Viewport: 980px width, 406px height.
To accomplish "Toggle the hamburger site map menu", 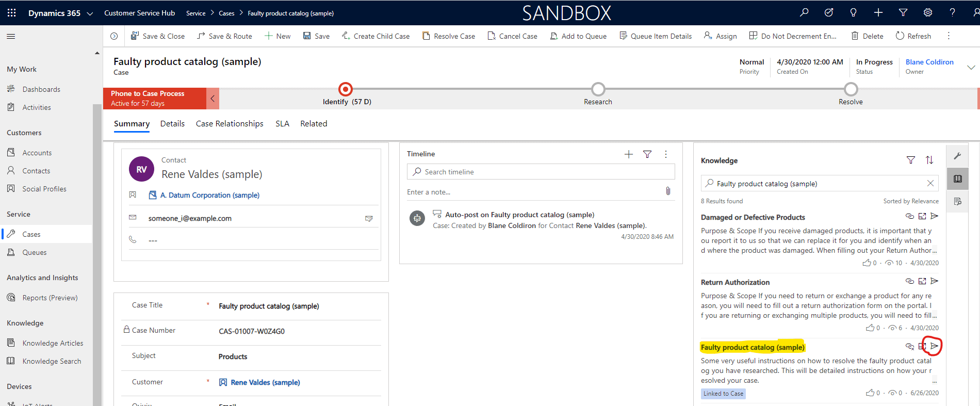I will (x=11, y=36).
